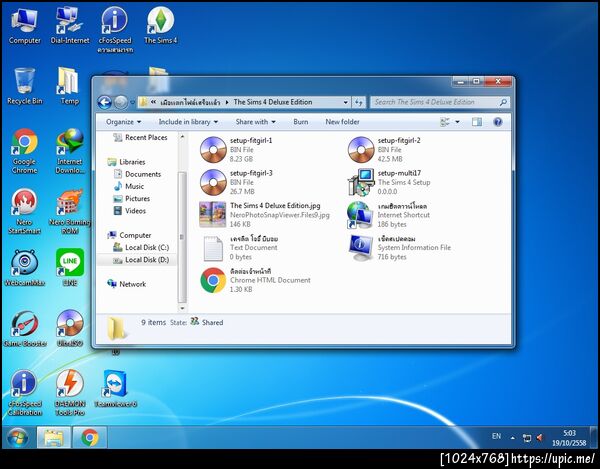Click the search box in Explorer
The height and width of the screenshot is (469, 600).
click(440, 102)
